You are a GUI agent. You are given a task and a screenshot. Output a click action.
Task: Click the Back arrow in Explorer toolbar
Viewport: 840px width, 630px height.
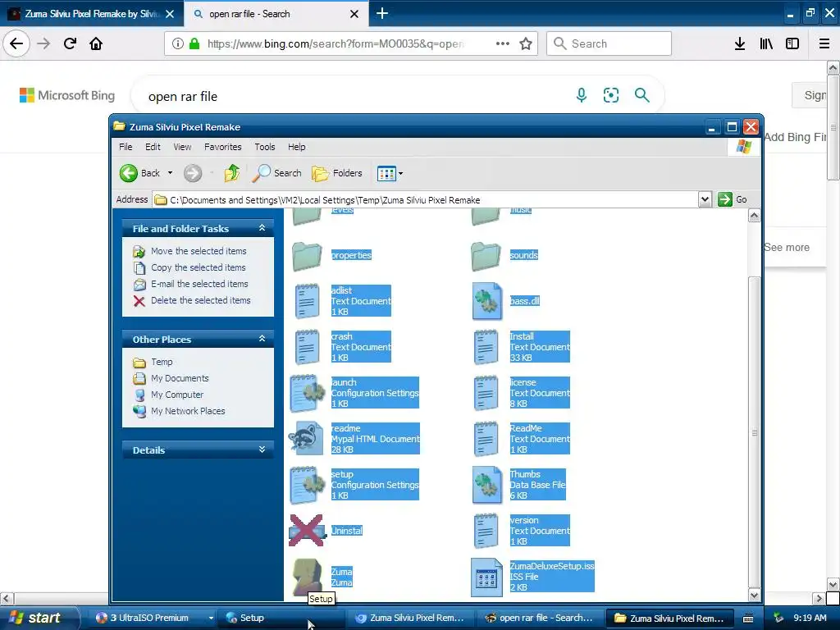[129, 173]
